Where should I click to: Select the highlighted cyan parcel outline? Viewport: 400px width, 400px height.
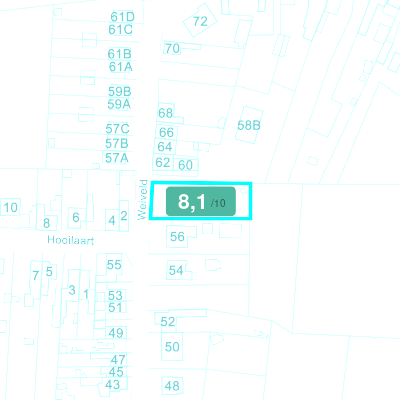(201, 201)
